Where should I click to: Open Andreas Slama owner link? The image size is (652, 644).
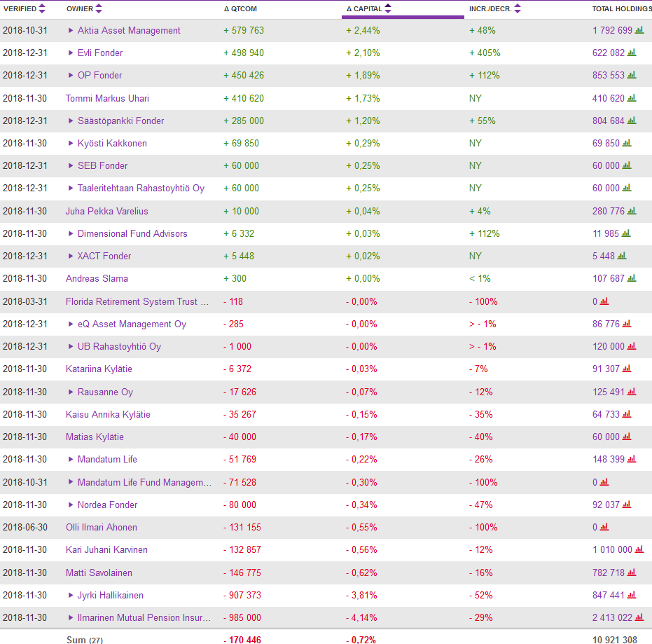(x=97, y=278)
